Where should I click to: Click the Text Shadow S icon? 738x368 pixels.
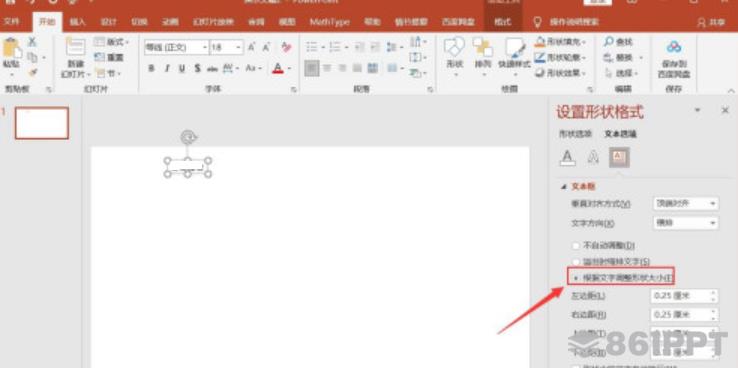[197, 69]
